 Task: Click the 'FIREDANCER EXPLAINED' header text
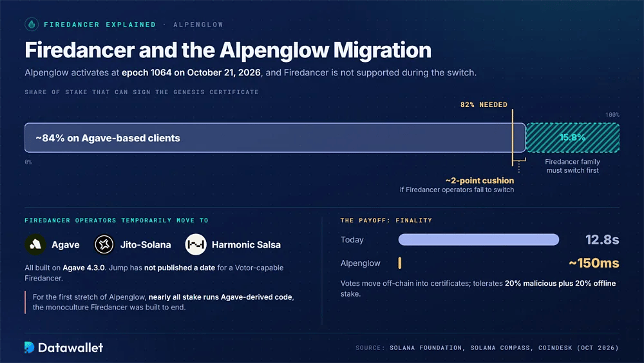[100, 25]
